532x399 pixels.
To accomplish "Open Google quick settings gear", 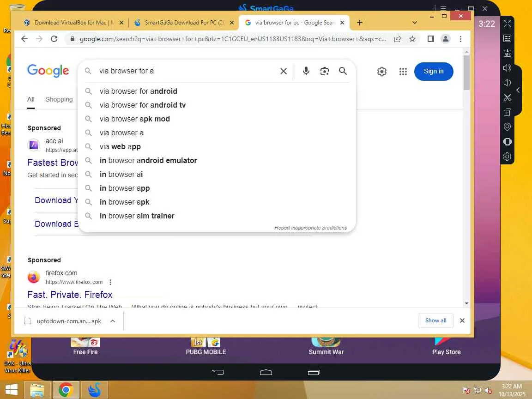I will [382, 72].
